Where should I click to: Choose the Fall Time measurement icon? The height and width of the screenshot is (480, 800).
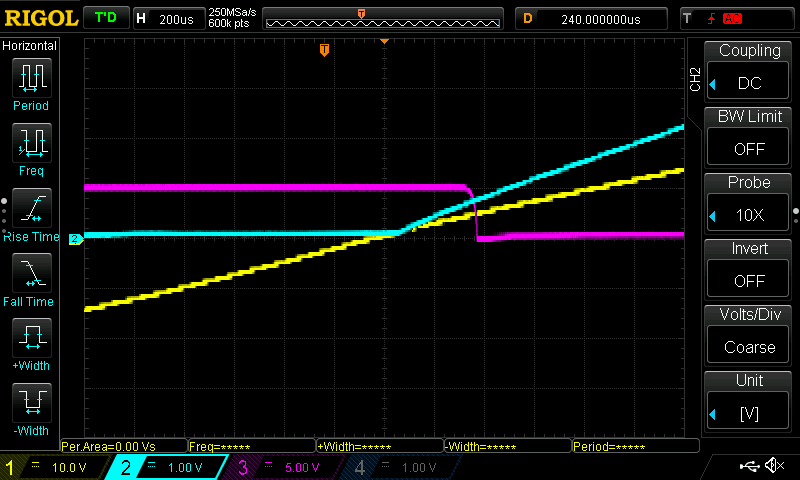30,272
